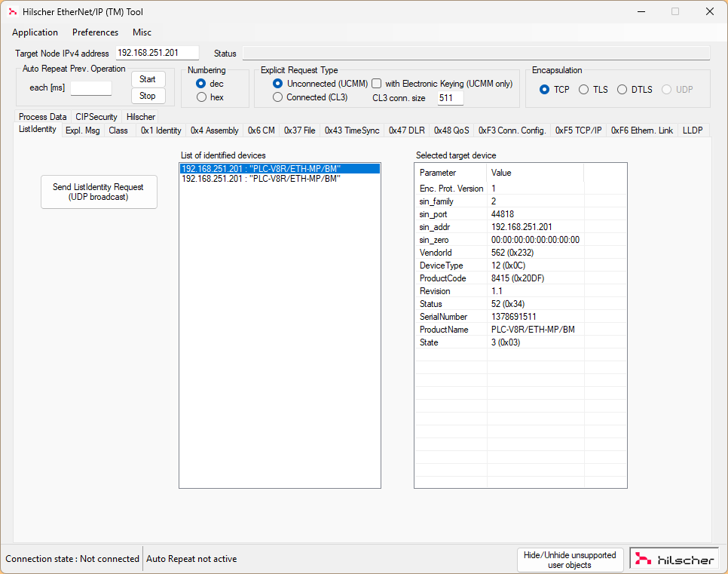Click the Status text field
Image resolution: width=728 pixels, height=574 pixels.
click(x=476, y=53)
